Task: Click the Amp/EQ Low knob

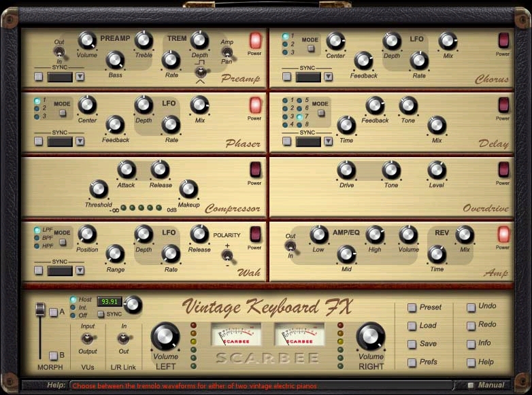Action: pyautogui.click(x=318, y=235)
